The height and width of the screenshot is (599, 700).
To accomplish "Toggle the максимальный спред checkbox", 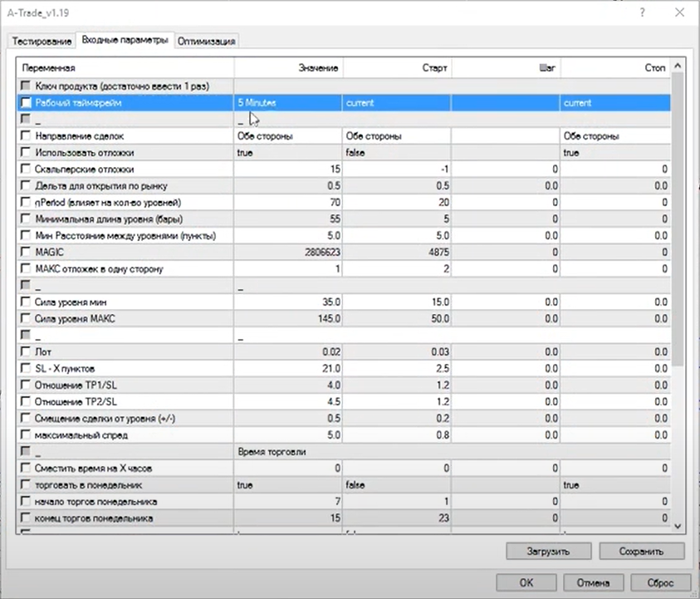I will click(27, 435).
